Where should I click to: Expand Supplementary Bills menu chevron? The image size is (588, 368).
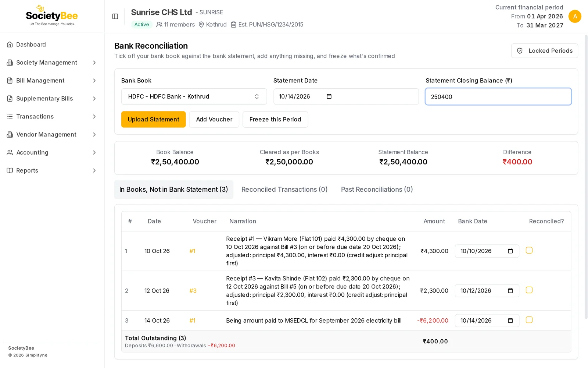coord(94,99)
